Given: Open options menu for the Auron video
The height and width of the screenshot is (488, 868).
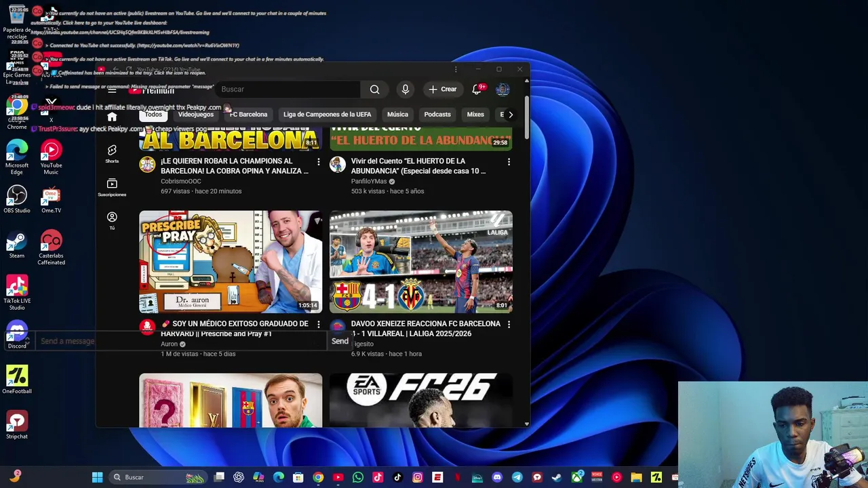Looking at the screenshot, I should coord(318,325).
